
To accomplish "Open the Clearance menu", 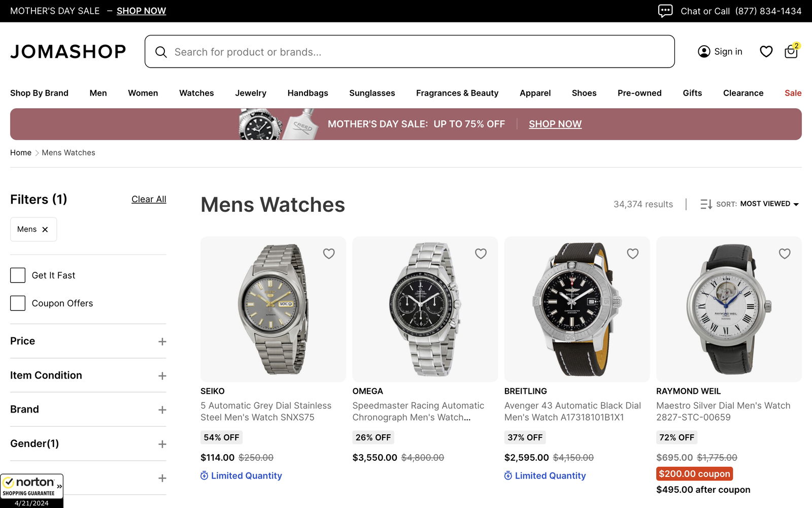I will (743, 93).
